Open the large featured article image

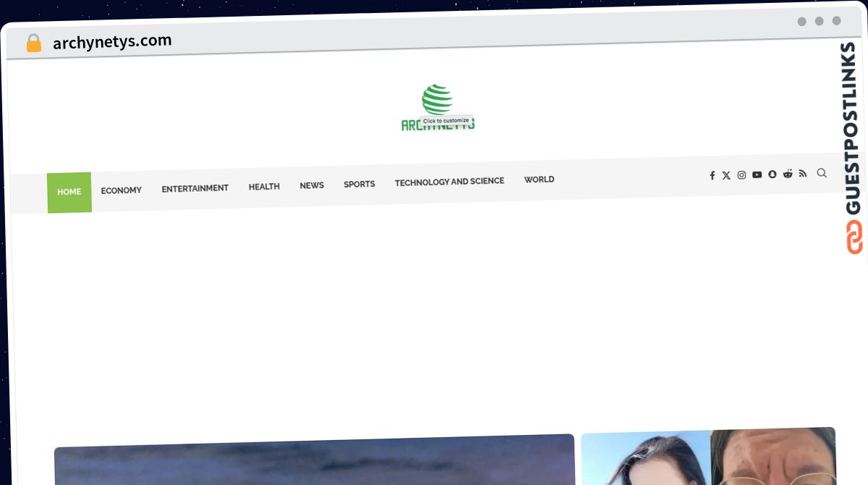coord(315,460)
